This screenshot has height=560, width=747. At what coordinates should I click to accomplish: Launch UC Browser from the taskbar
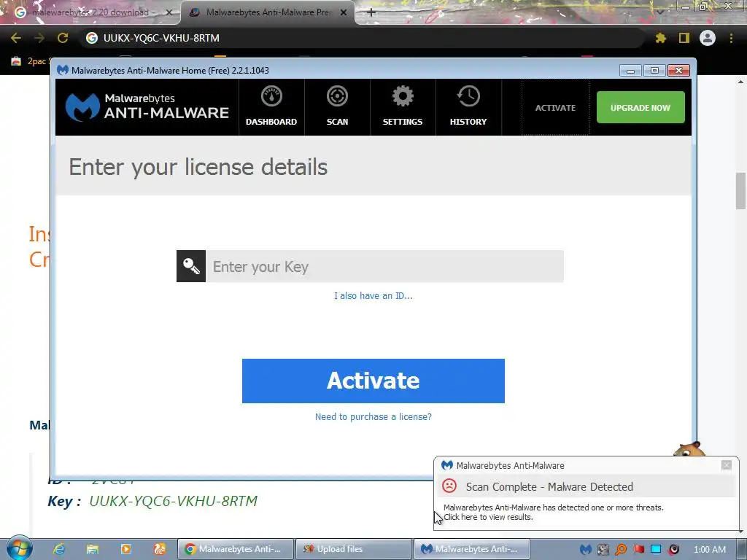tap(160, 549)
